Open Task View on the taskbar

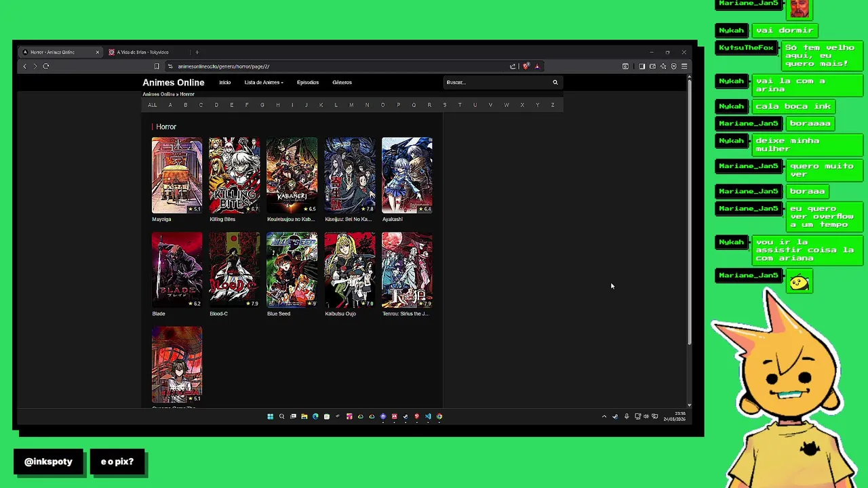(293, 416)
